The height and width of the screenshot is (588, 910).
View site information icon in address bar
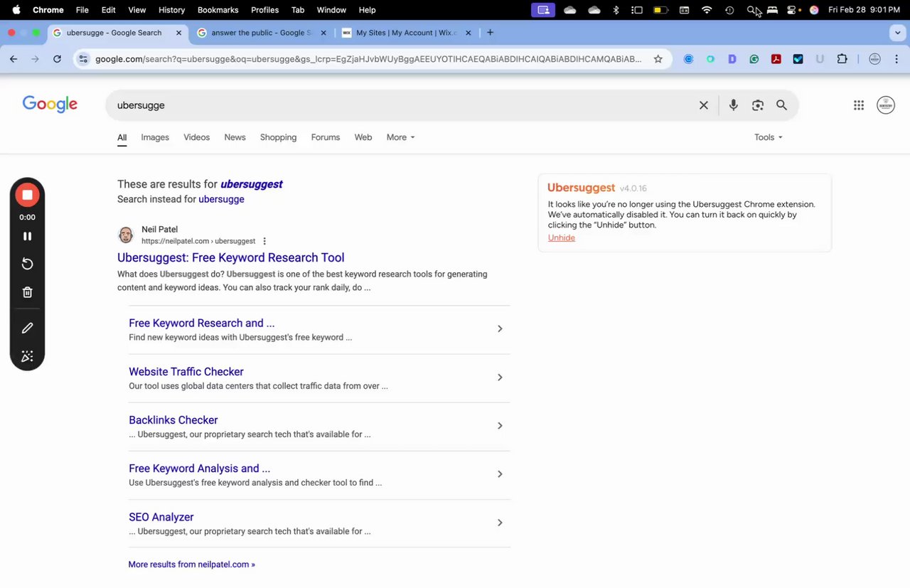pos(83,59)
